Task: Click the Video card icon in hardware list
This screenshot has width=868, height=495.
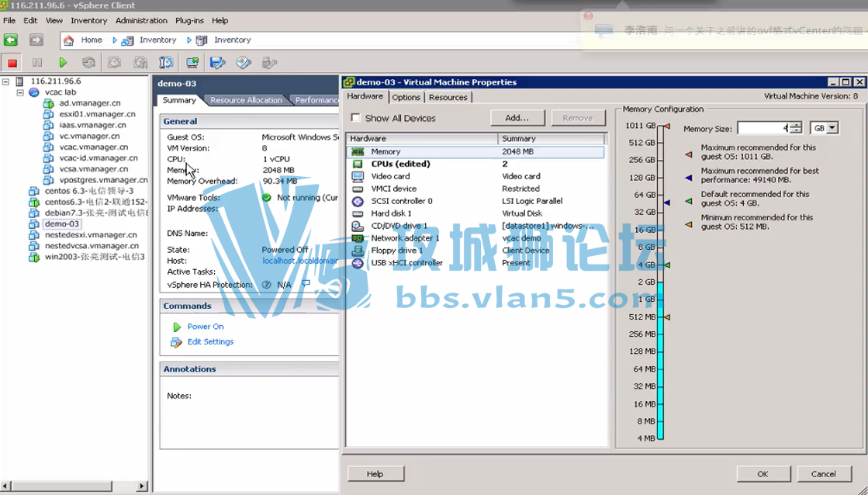Action: click(x=358, y=177)
